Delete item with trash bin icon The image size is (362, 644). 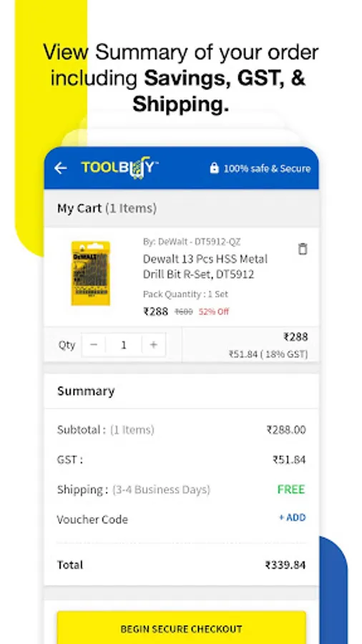(303, 249)
